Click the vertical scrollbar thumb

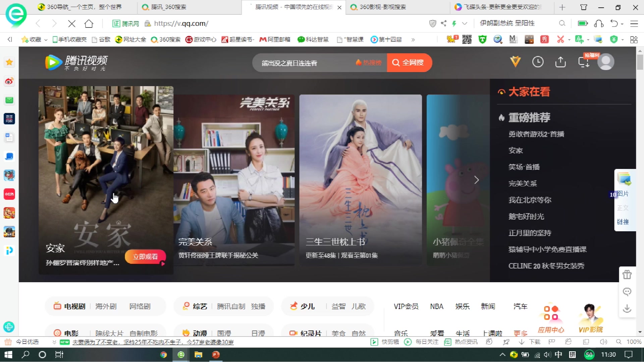pos(640,62)
